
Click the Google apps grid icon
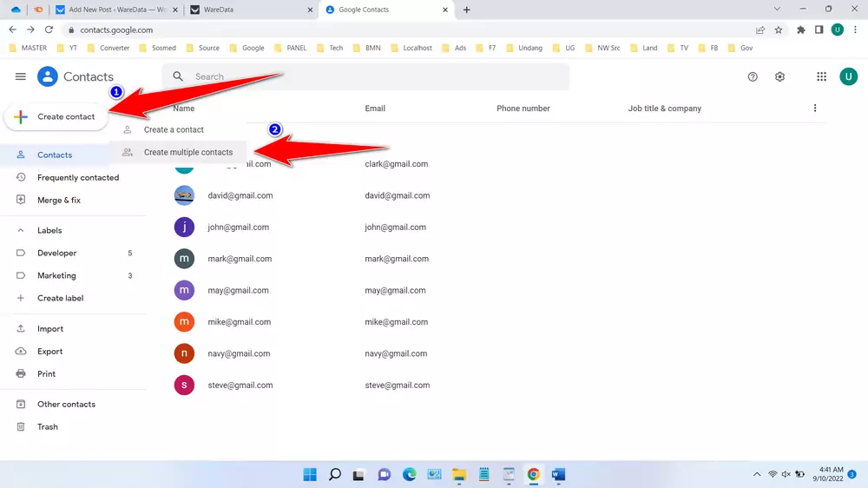821,76
